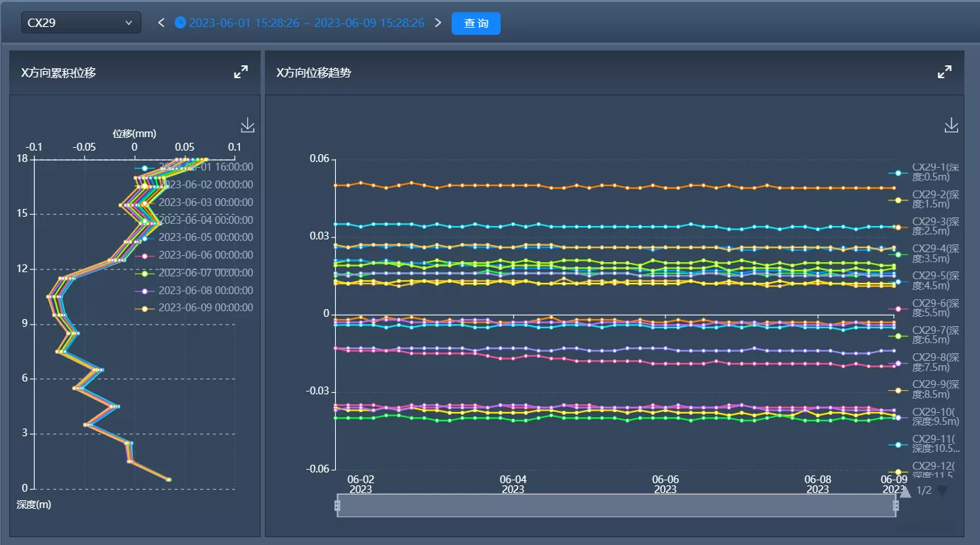The image size is (980, 545).
Task: Expand the X方向累积位移 panel to fullscreen
Action: tap(241, 72)
